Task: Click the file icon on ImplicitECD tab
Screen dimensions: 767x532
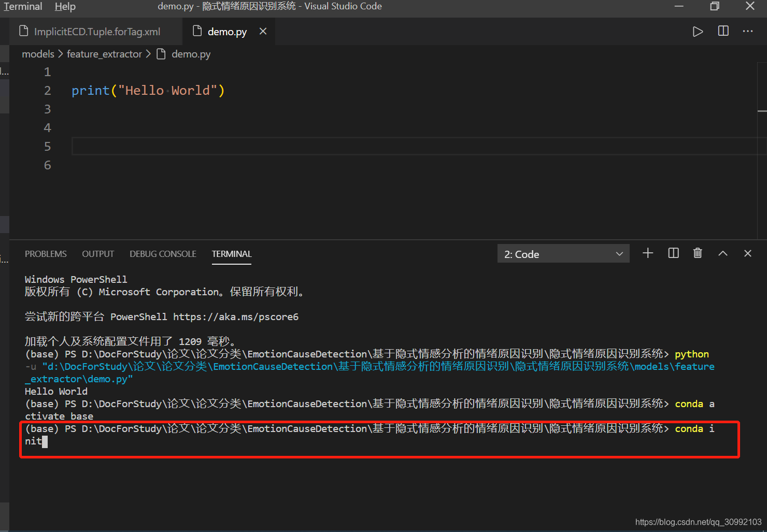Action: coord(23,31)
